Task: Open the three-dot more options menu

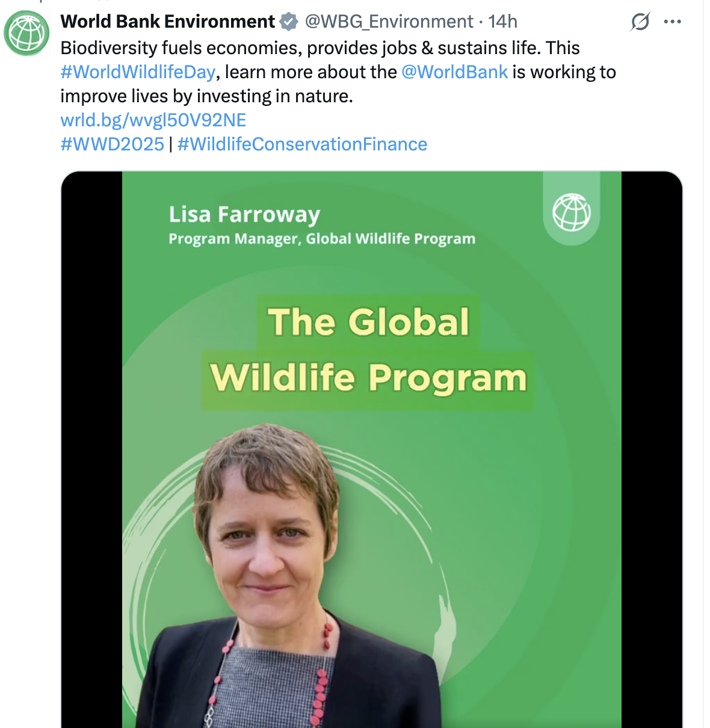Action: click(672, 22)
